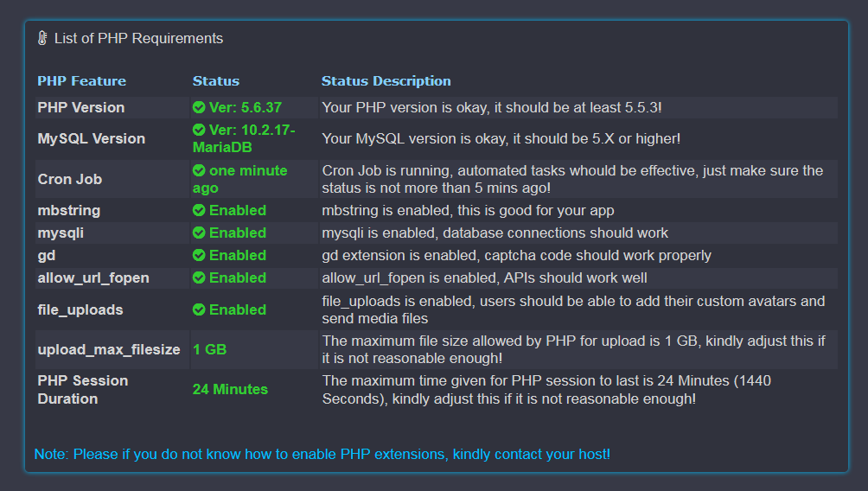Click the thermometer icon beside List of PHP Requirements
868x491 pixels.
42,38
